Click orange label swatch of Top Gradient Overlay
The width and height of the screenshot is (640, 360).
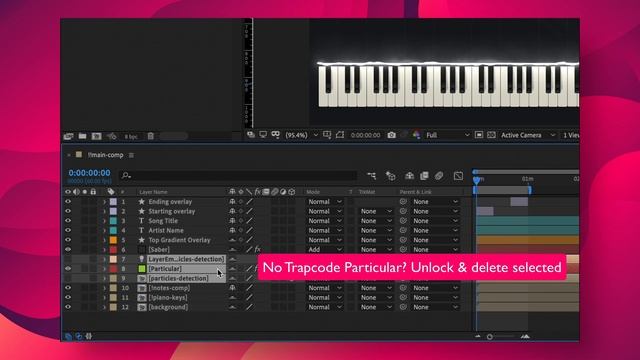click(113, 240)
